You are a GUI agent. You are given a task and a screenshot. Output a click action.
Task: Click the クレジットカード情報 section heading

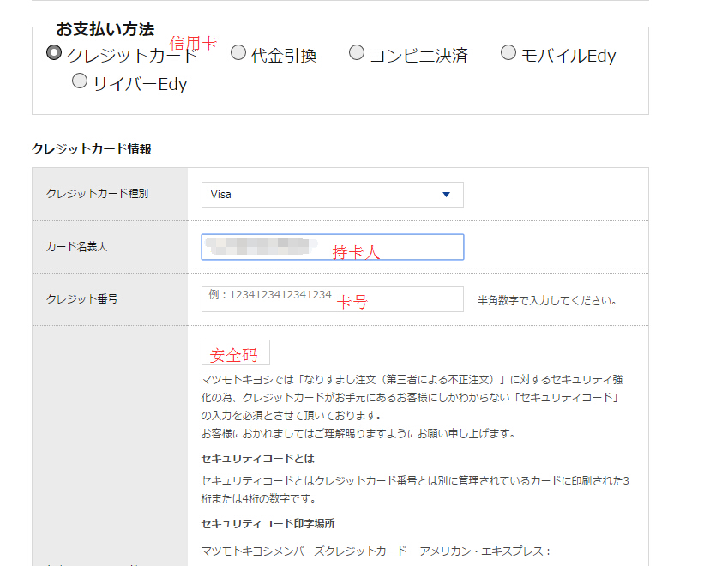click(92, 149)
